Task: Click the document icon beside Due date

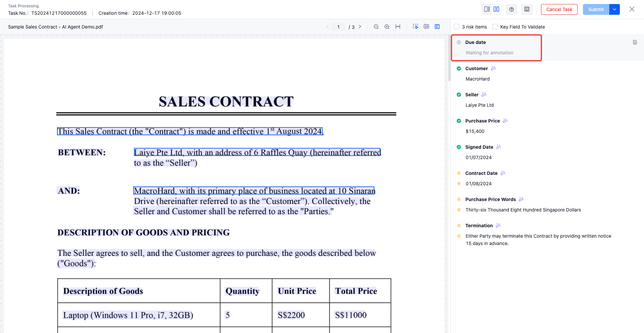Action: pos(635,42)
